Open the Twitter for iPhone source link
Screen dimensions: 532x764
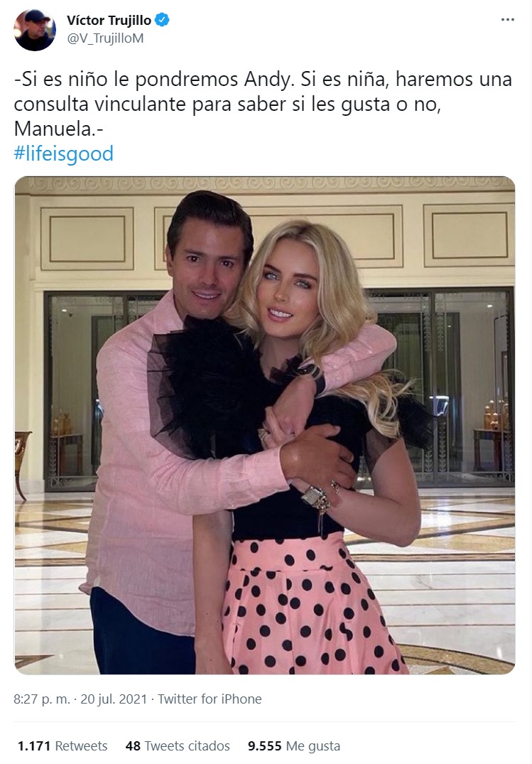click(x=210, y=699)
